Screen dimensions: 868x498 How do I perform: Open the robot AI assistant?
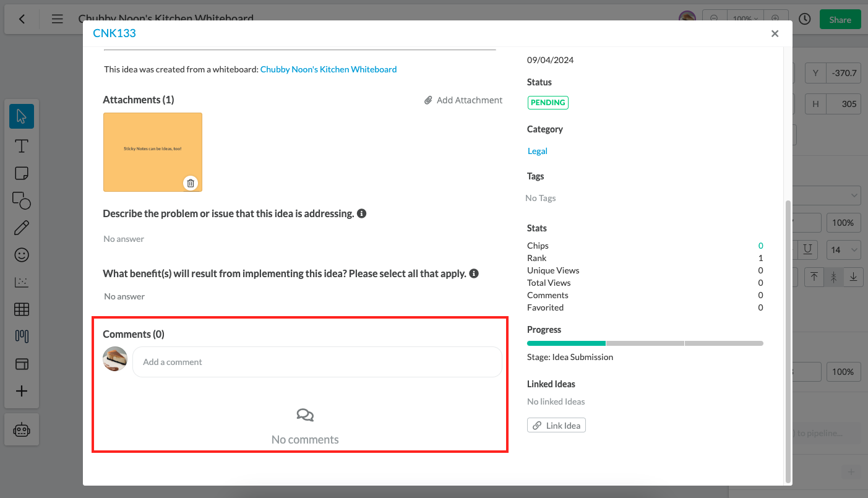click(22, 430)
